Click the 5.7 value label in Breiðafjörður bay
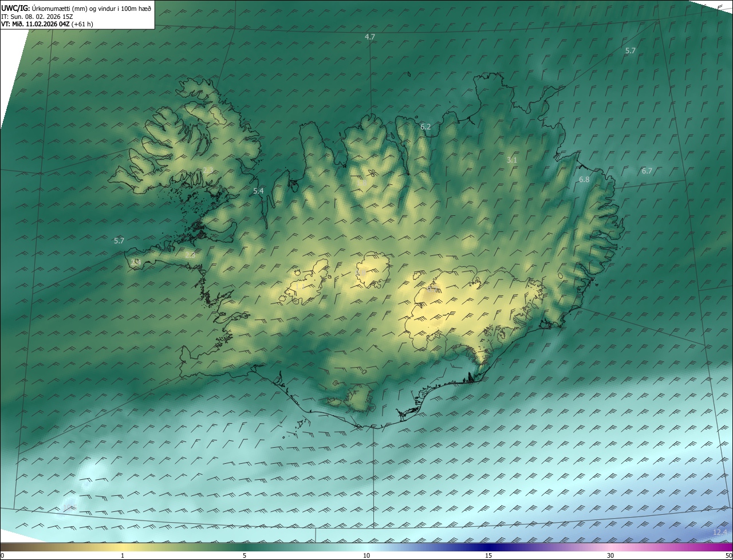This screenshot has width=733, height=560. point(119,240)
